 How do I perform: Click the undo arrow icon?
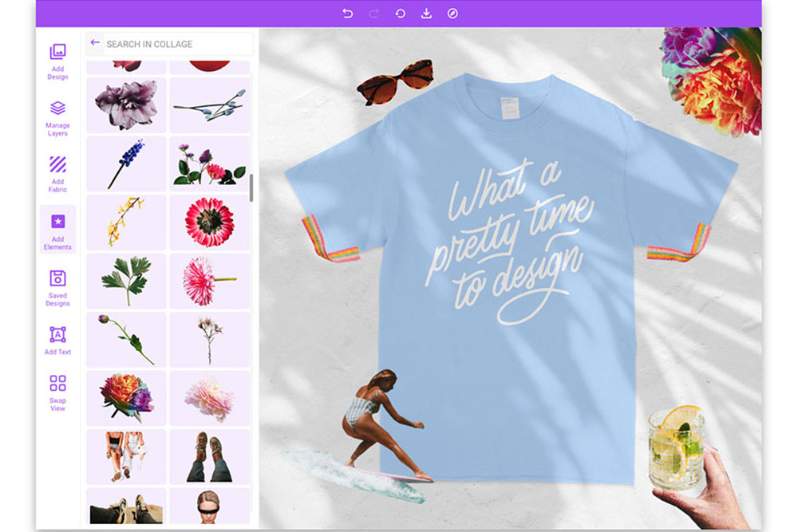pos(347,14)
